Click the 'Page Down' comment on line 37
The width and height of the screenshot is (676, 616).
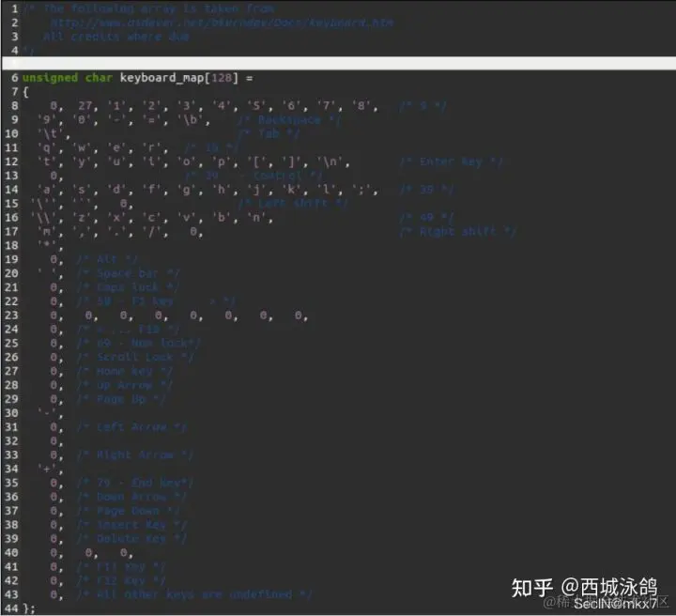128,511
